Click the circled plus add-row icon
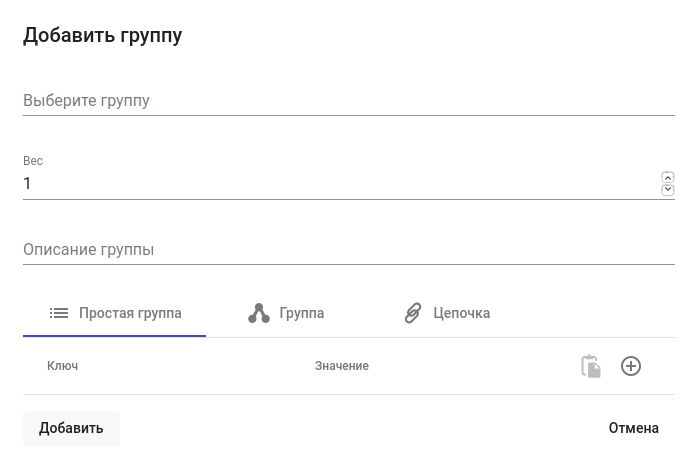The width and height of the screenshot is (694, 456). point(631,367)
